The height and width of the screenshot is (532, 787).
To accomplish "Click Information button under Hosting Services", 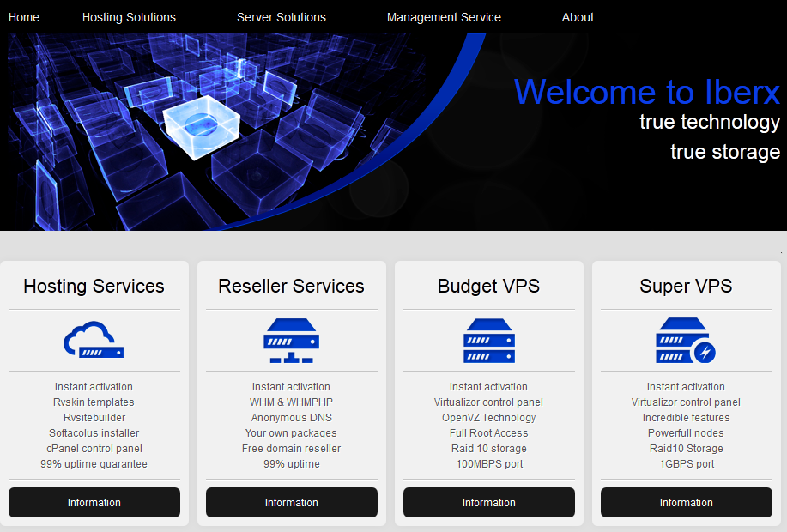I will point(94,502).
